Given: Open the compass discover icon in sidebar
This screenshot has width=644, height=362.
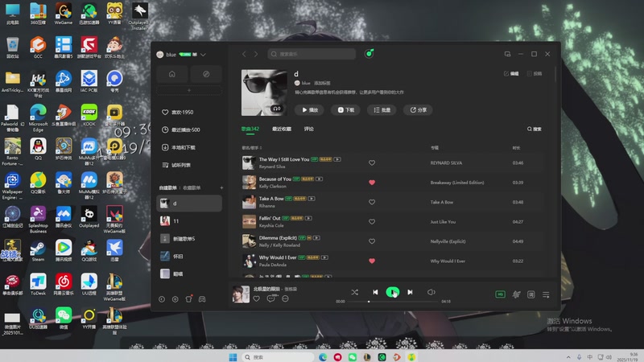Looking at the screenshot, I should tap(206, 74).
